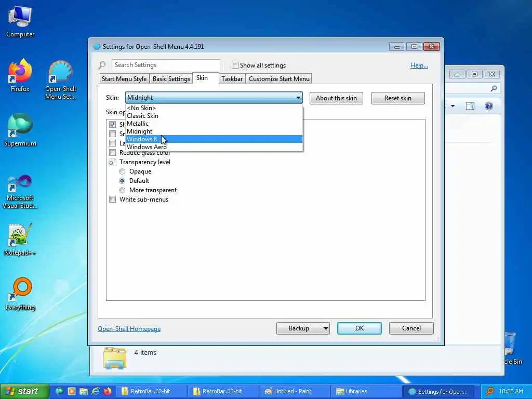Switch to first RetroBar.32-bit taskbar item
This screenshot has height=399, width=532.
pos(152,391)
